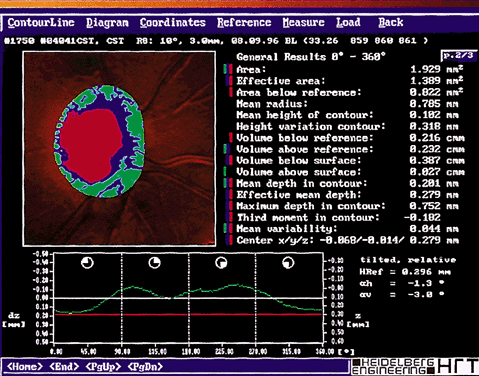
Task: Go to next page with <PgDn>
Action: [145, 367]
